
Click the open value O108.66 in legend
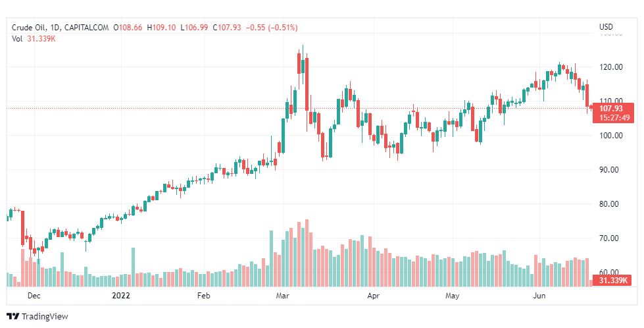pyautogui.click(x=128, y=28)
